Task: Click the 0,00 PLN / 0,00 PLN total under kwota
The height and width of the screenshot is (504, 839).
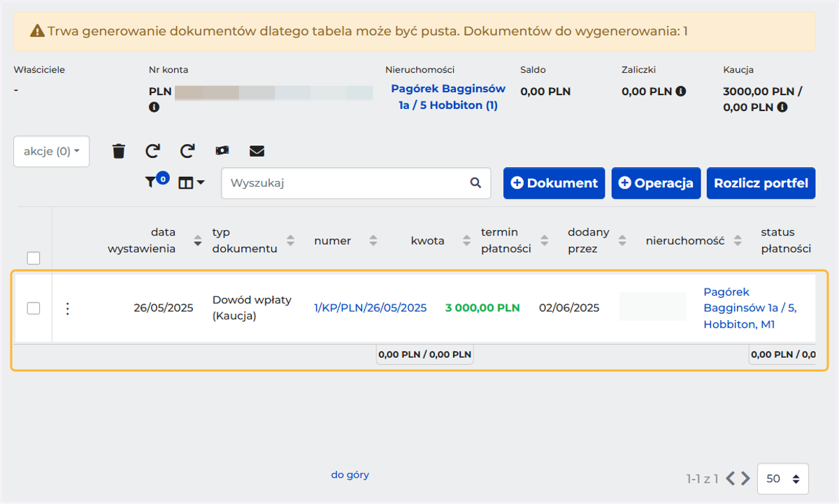Action: click(x=425, y=354)
